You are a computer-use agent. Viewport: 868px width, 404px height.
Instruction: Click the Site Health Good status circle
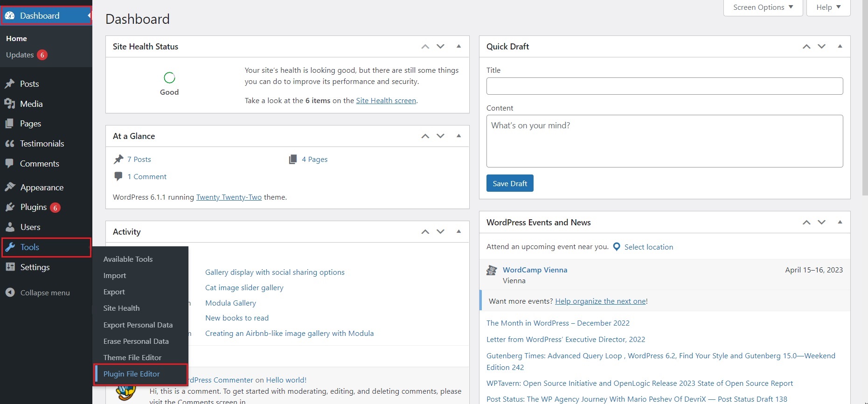point(169,77)
